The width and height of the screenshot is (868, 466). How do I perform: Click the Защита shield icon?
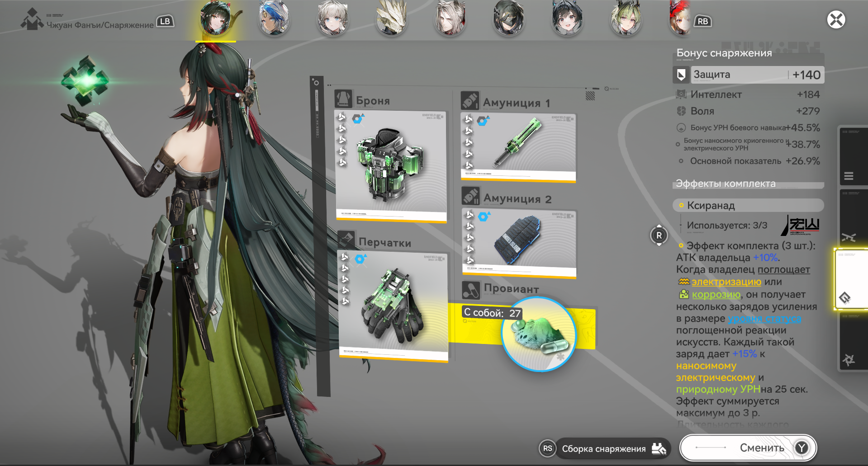681,75
